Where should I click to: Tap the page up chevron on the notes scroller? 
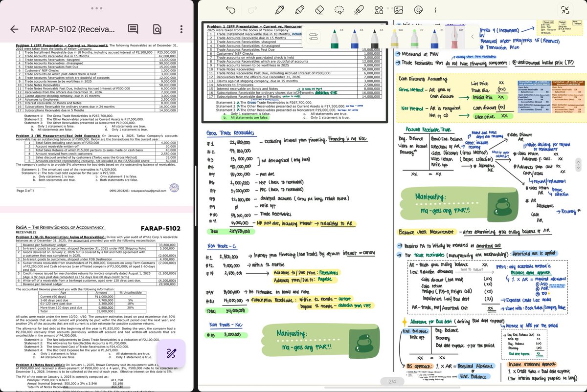coord(578,161)
